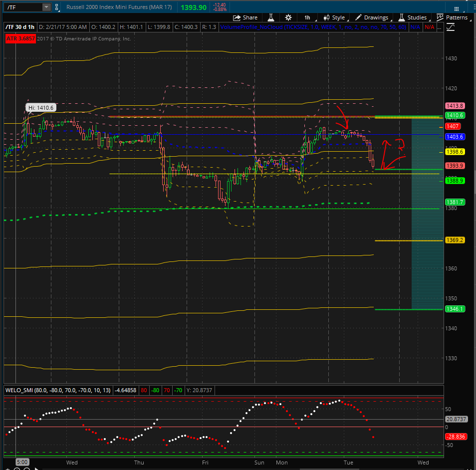
Task: Click the symbol link clipboard icon
Action: (57, 7)
